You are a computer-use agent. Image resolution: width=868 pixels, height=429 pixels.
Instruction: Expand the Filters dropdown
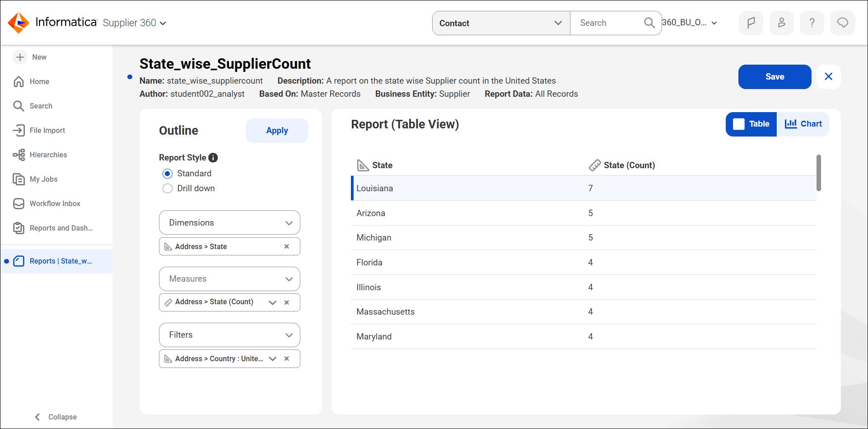229,335
